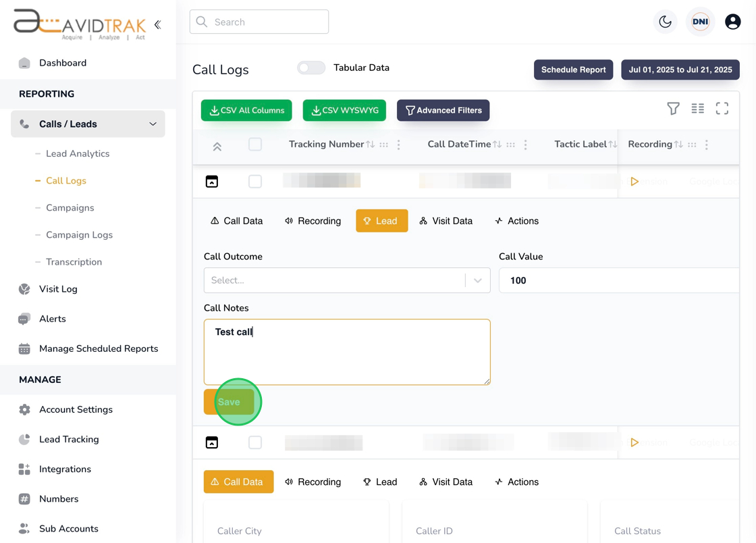Screen dimensions: 756x543
Task: Open Campaigns submenu item
Action: pos(70,207)
